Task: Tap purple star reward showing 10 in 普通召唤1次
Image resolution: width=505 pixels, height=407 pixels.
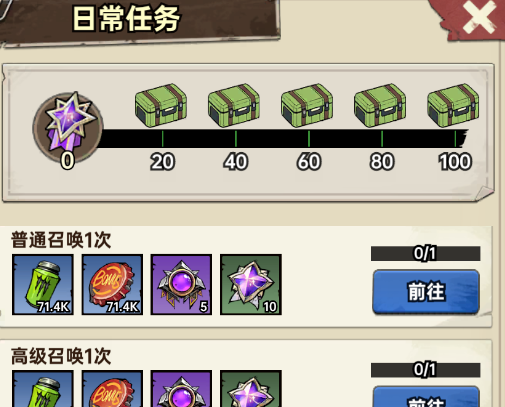Action: 251,285
